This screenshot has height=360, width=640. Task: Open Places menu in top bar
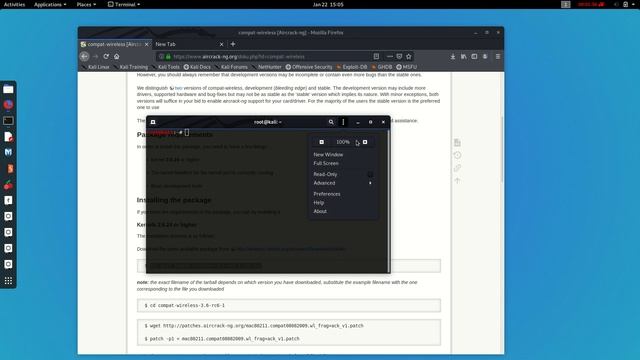(86, 4)
